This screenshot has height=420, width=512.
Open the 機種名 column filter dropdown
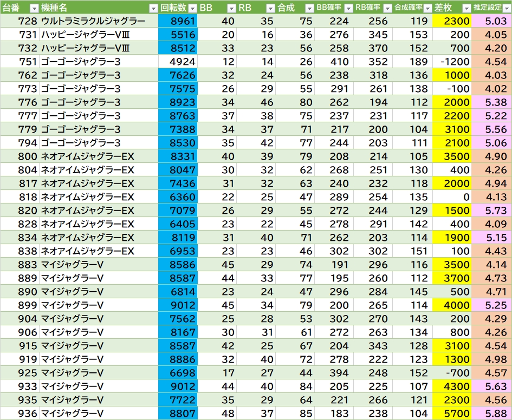[154, 8]
